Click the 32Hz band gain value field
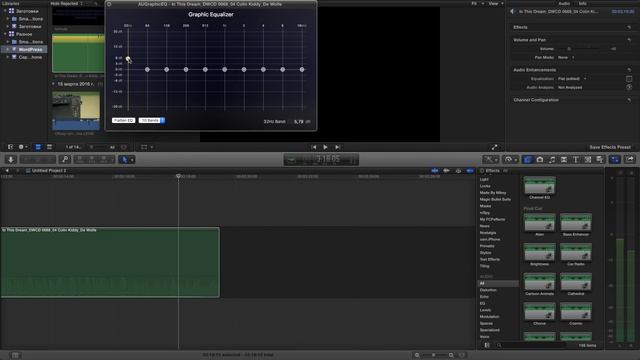 [x=299, y=122]
